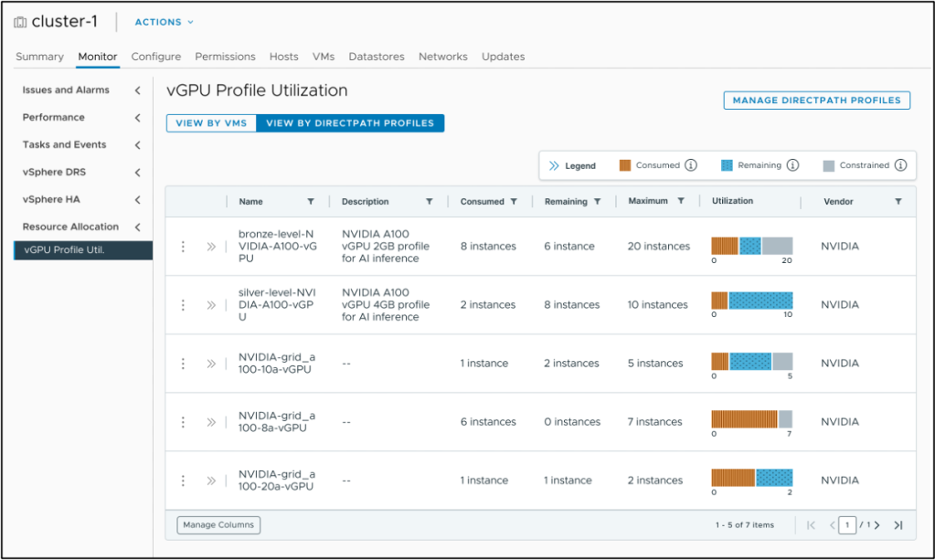Click the cluster-1 icon in the header
Screen dimensions: 935x560
20,22
